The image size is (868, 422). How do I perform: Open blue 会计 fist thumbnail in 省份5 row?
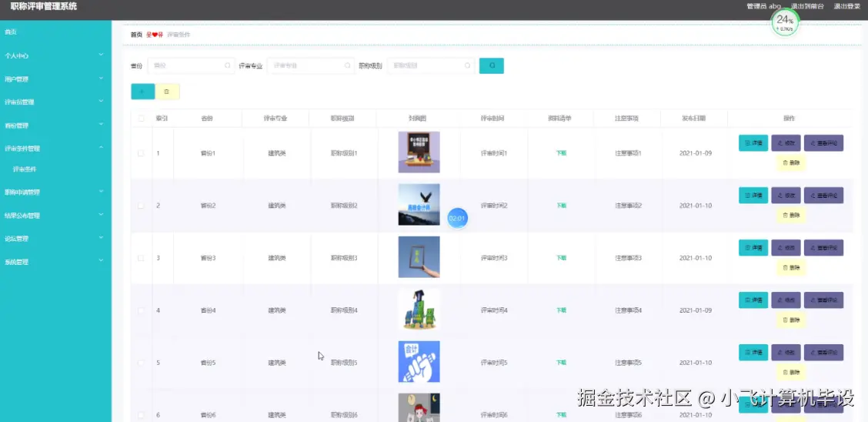[419, 362]
